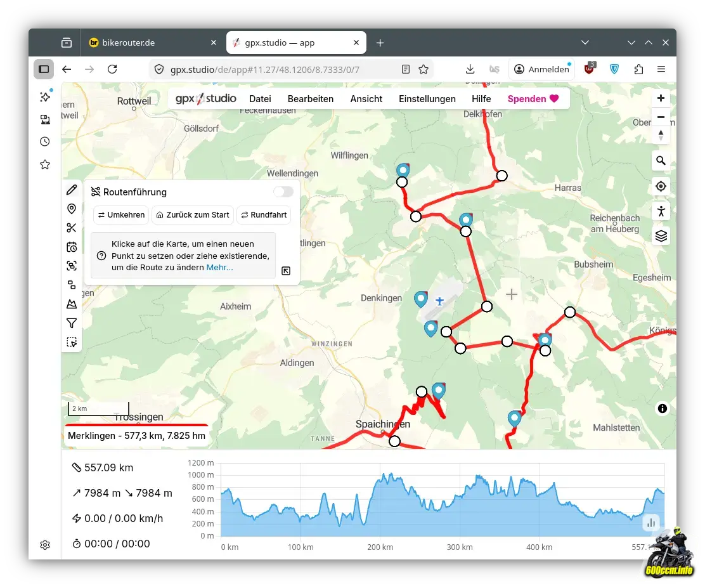Screen dimensions: 705x588
Task: Select the waypoint pin tool
Action: tap(72, 209)
